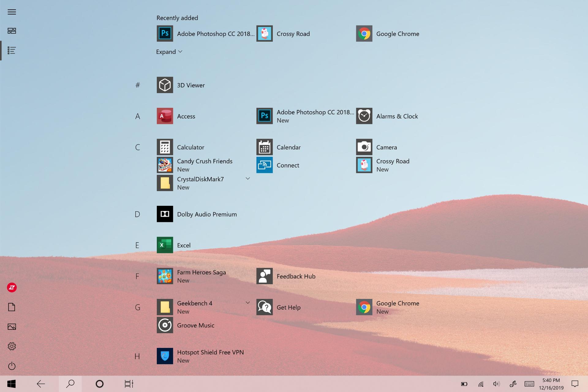
Task: Click the Power button in sidebar
Action: (12, 366)
